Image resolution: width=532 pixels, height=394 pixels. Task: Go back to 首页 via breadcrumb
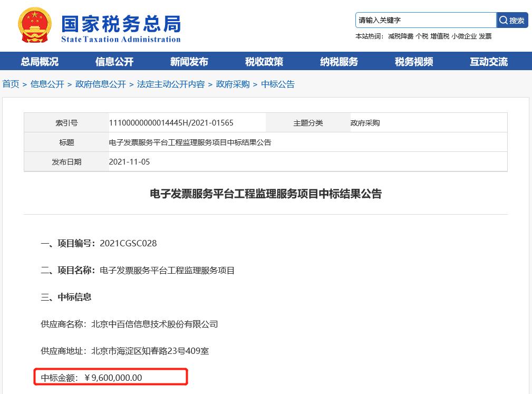point(10,84)
